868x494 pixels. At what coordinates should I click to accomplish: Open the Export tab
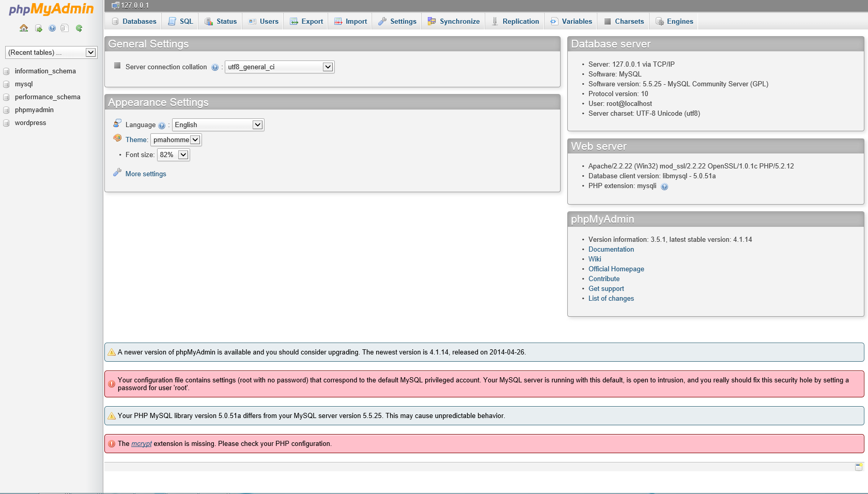click(x=306, y=21)
